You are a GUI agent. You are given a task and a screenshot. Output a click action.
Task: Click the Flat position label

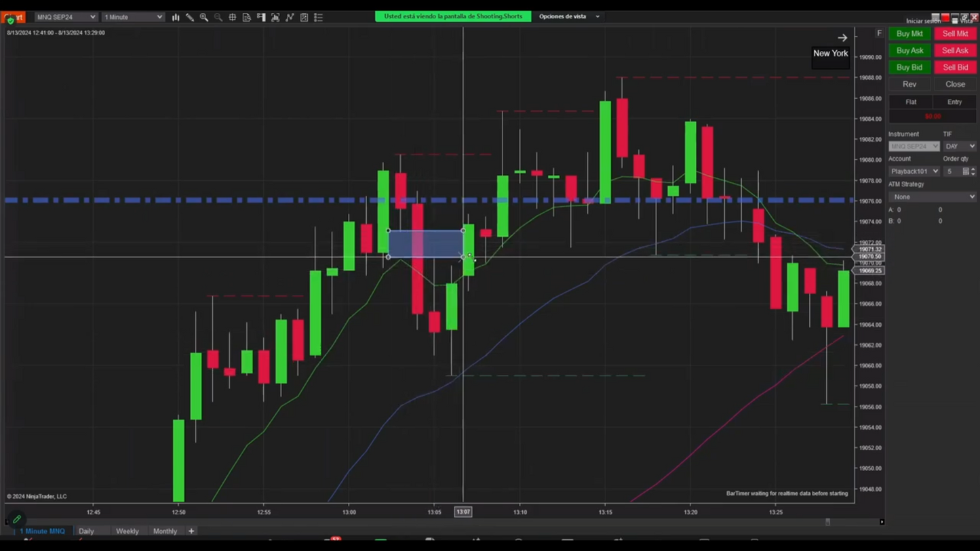[911, 102]
